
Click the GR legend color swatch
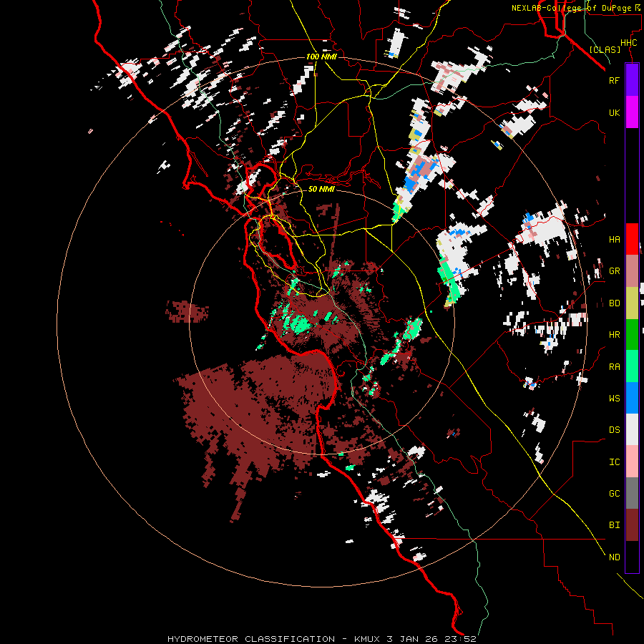pos(632,271)
